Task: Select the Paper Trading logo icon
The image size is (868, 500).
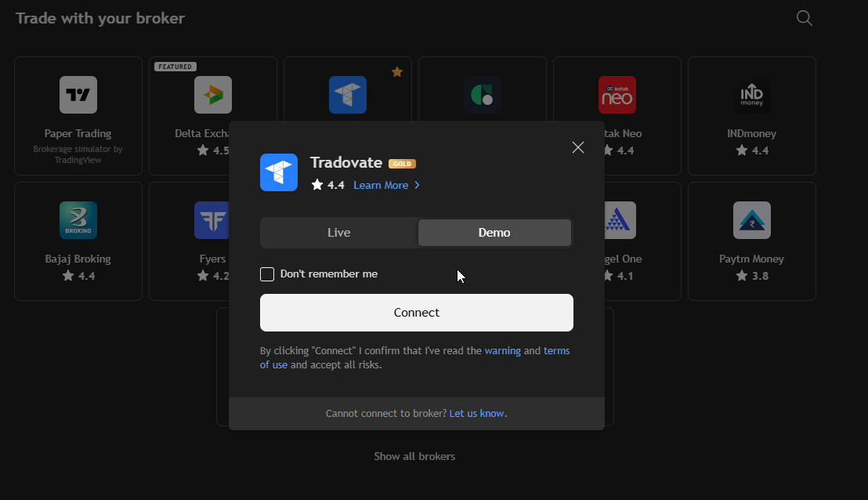Action: point(78,95)
